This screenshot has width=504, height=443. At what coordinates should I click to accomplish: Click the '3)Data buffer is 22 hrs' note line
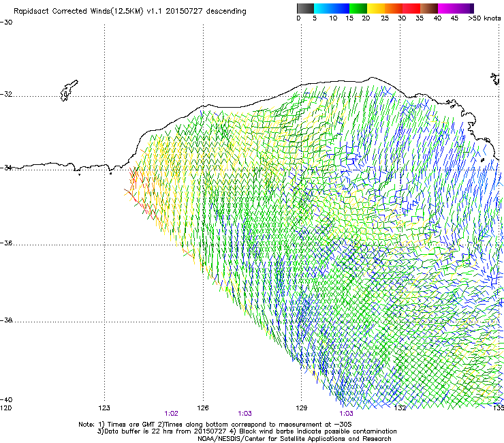tap(247, 431)
